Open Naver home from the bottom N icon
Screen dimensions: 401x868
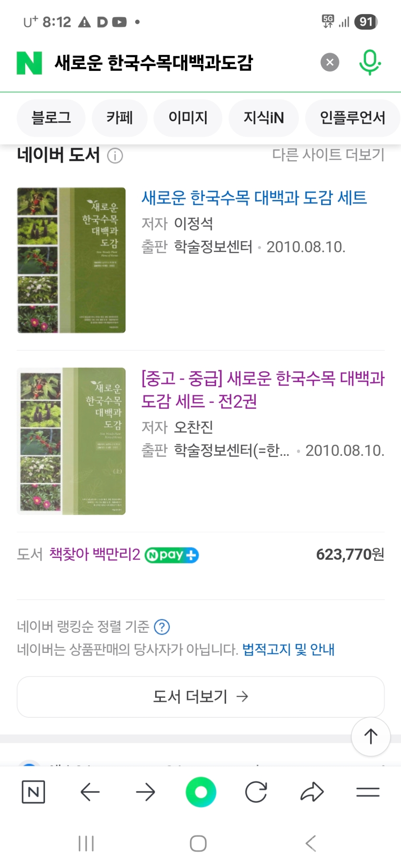pyautogui.click(x=33, y=792)
